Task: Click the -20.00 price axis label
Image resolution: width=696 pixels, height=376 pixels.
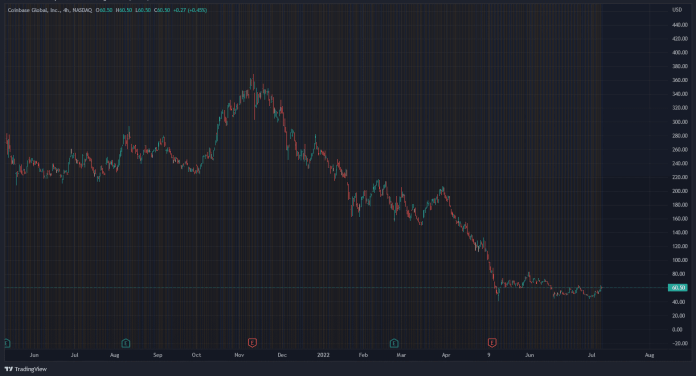Action: pos(680,343)
